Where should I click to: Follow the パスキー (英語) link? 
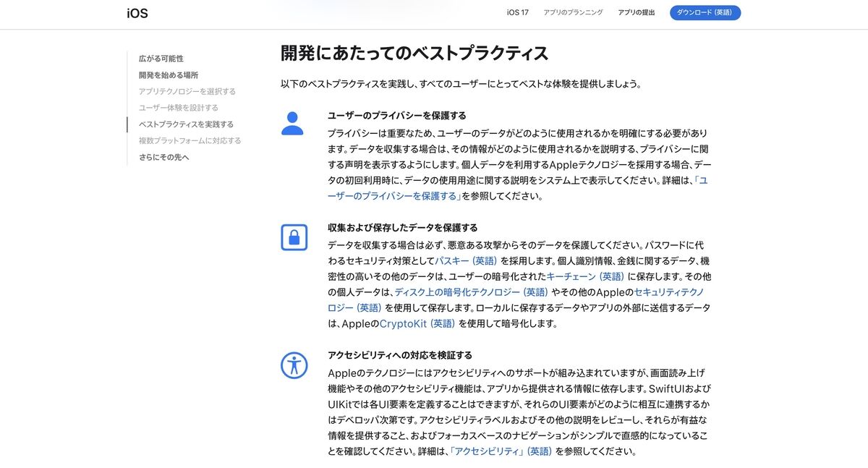coord(466,261)
